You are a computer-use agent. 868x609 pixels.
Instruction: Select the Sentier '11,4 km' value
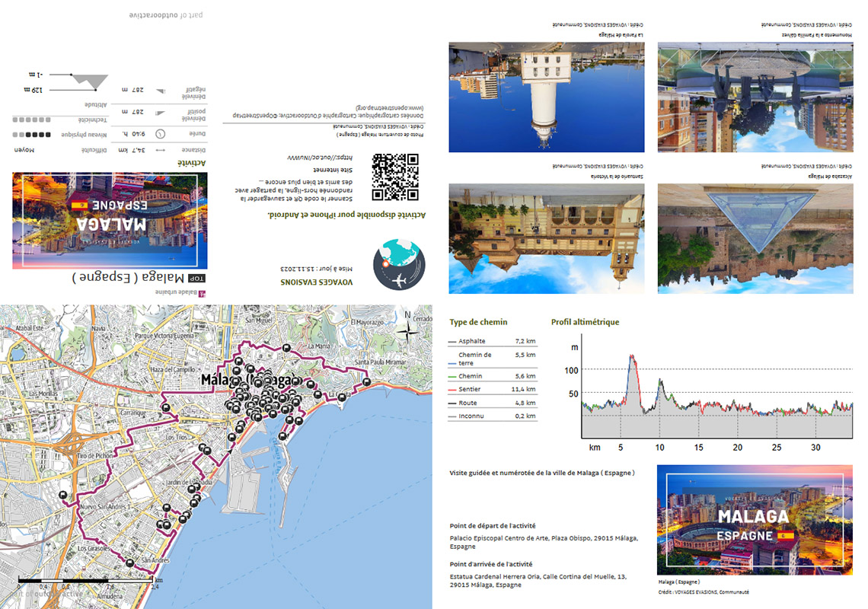coord(524,390)
